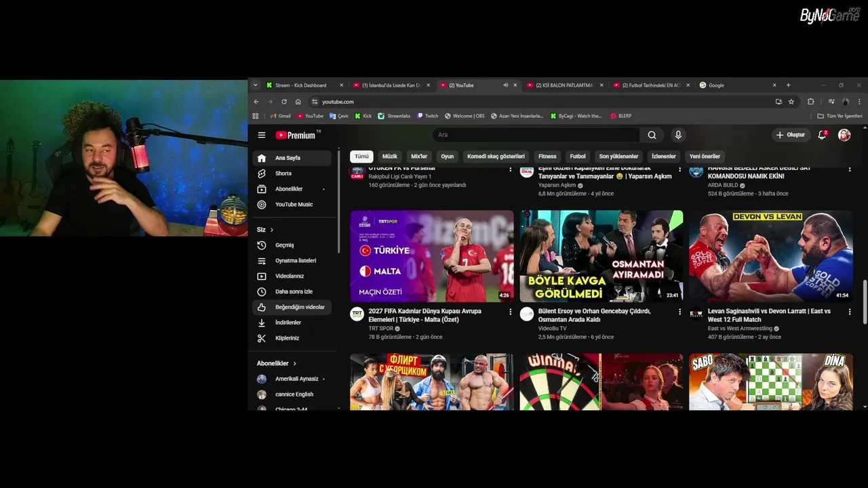Open Beğendiğim videolar in sidebar
This screenshot has width=868, height=488.
coord(292,307)
